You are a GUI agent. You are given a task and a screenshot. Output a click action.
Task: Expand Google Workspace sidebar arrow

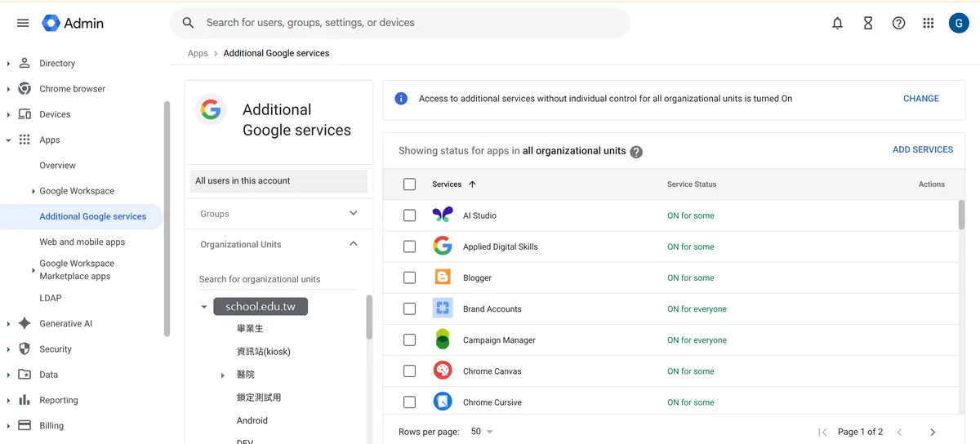[x=33, y=191]
